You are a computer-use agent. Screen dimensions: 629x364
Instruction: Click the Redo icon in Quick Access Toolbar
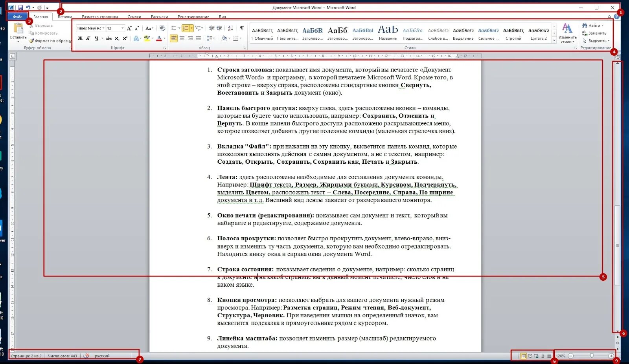pos(39,7)
